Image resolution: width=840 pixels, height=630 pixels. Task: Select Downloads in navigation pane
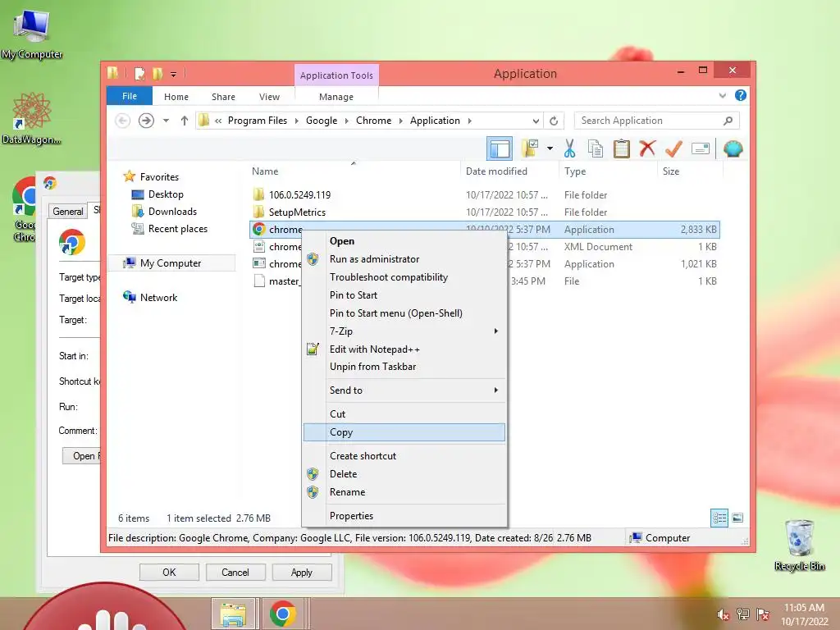(x=172, y=212)
